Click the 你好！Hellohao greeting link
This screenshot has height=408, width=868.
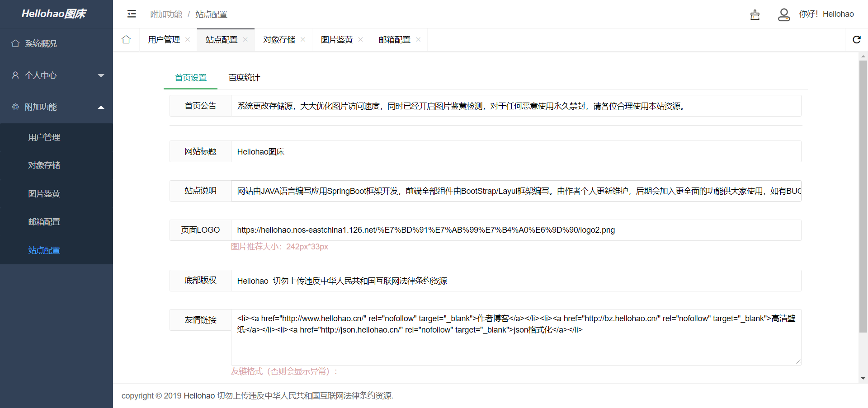tap(827, 14)
